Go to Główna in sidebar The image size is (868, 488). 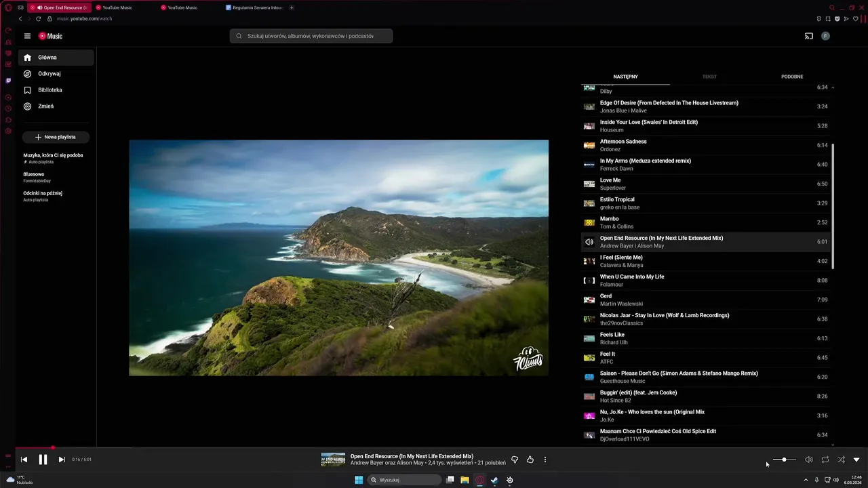pyautogui.click(x=56, y=58)
